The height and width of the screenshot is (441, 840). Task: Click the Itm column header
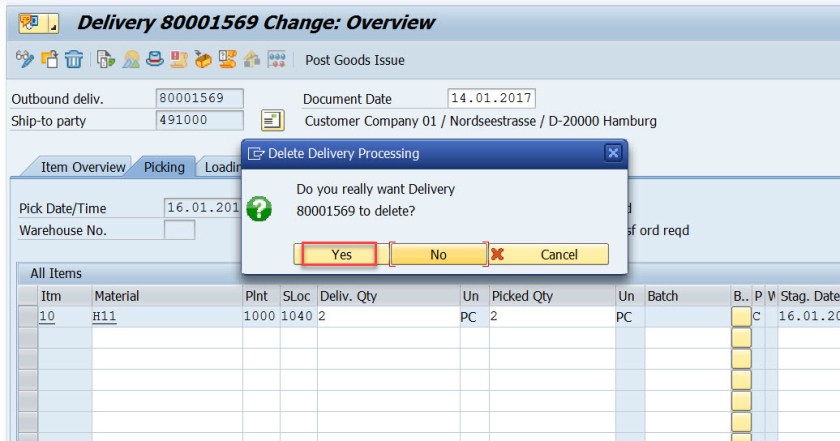point(64,296)
